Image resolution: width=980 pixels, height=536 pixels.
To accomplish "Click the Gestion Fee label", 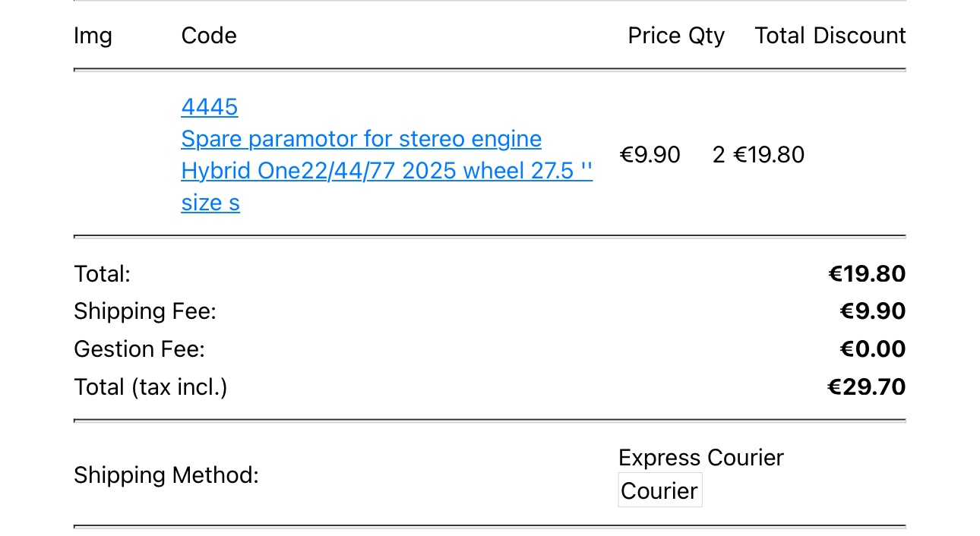I will tap(139, 349).
